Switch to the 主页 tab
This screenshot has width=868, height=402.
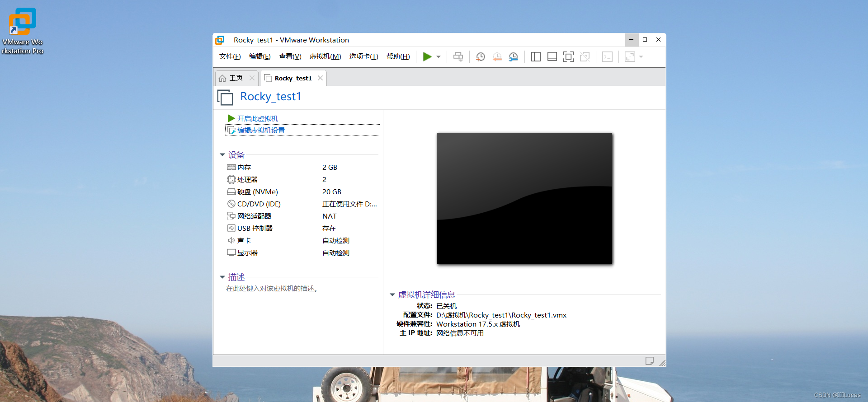(x=236, y=78)
